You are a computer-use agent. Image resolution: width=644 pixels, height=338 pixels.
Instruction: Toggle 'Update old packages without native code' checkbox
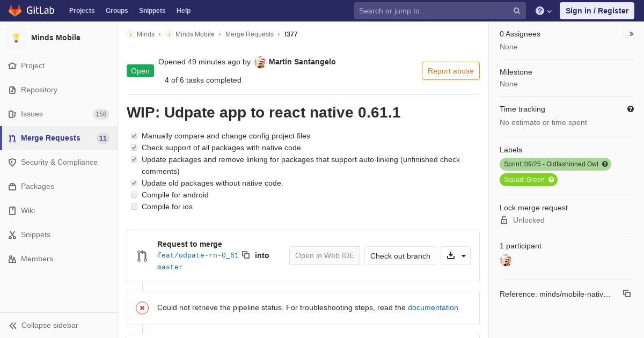(x=134, y=183)
